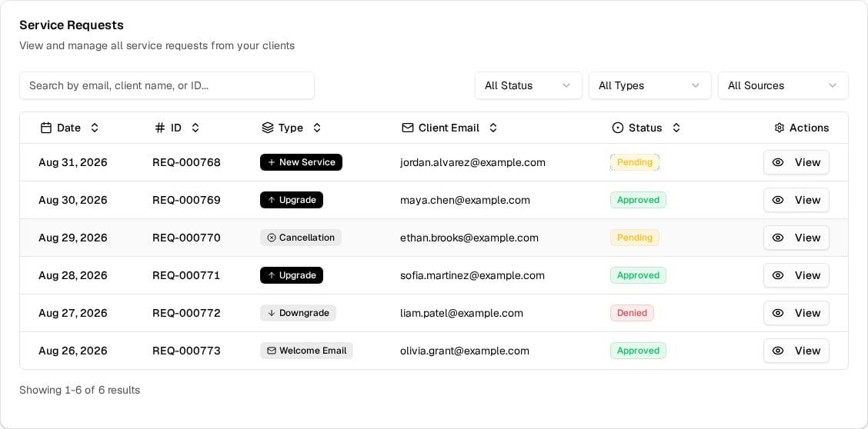Image resolution: width=868 pixels, height=429 pixels.
Task: Click email liam.patel@example.com
Action: point(462,313)
